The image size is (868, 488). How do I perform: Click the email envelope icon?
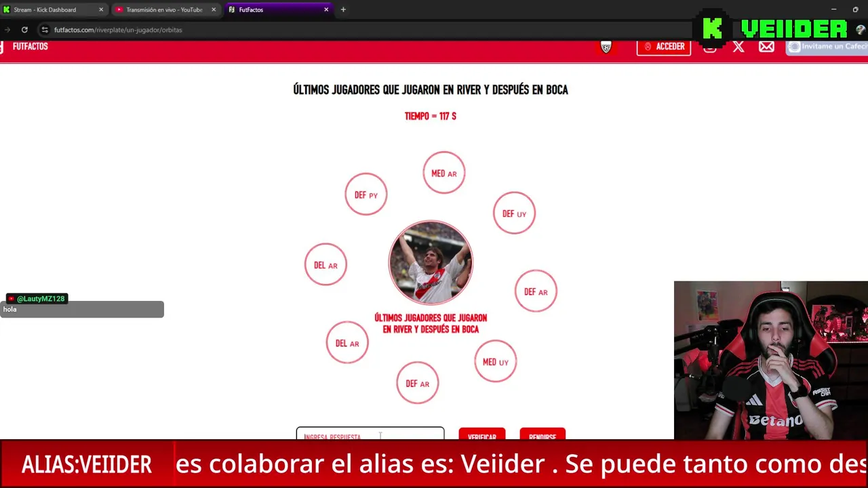coord(766,47)
